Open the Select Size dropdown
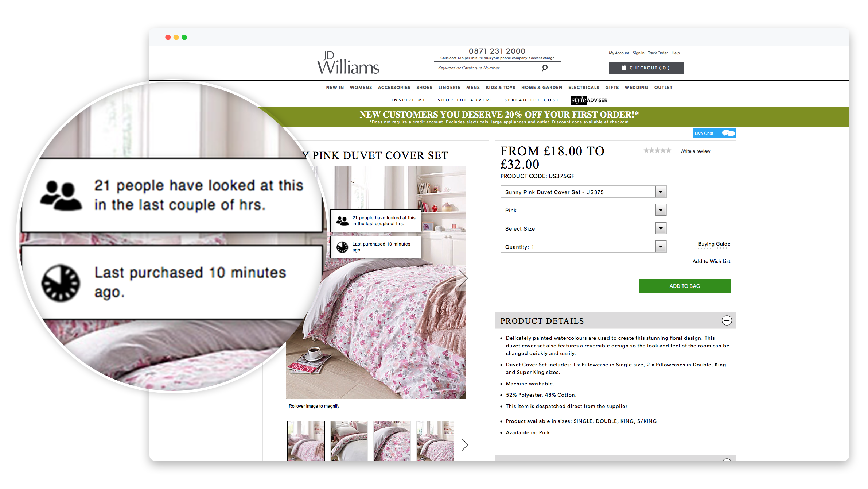Image resolution: width=868 pixels, height=489 pixels. (583, 228)
